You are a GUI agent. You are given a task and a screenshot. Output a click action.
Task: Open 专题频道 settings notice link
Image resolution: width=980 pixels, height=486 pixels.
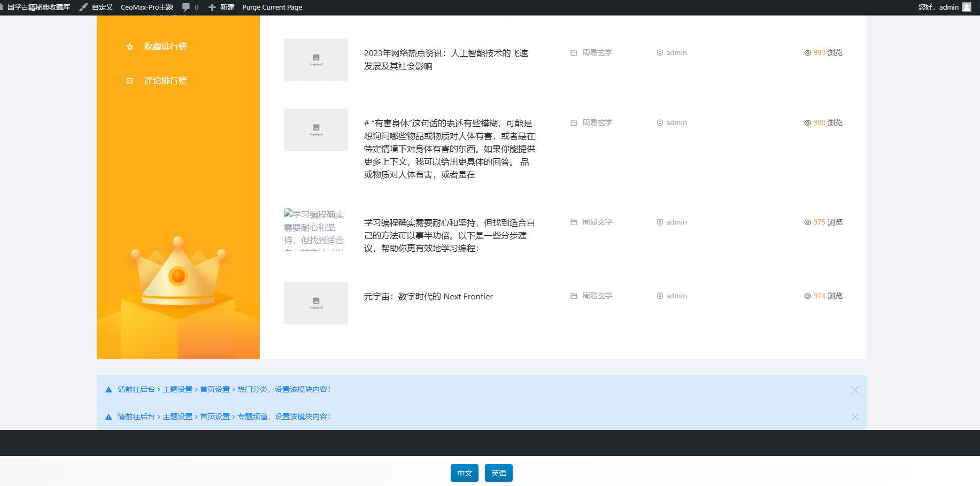click(224, 416)
